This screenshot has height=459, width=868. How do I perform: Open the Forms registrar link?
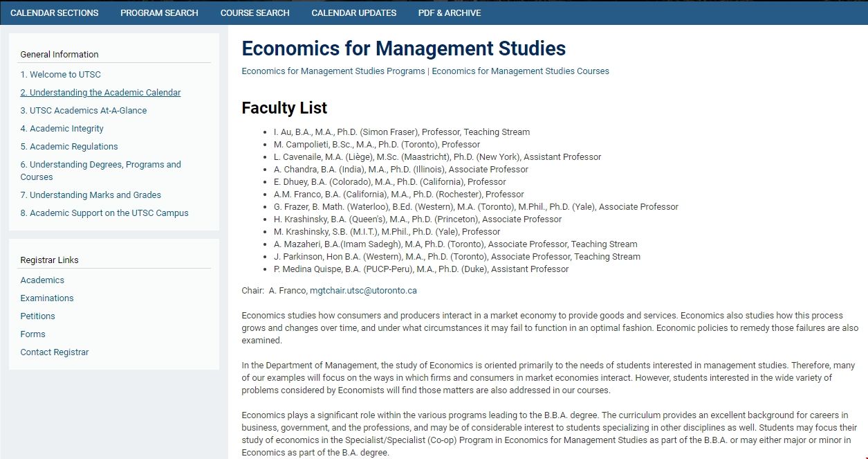[x=33, y=334]
